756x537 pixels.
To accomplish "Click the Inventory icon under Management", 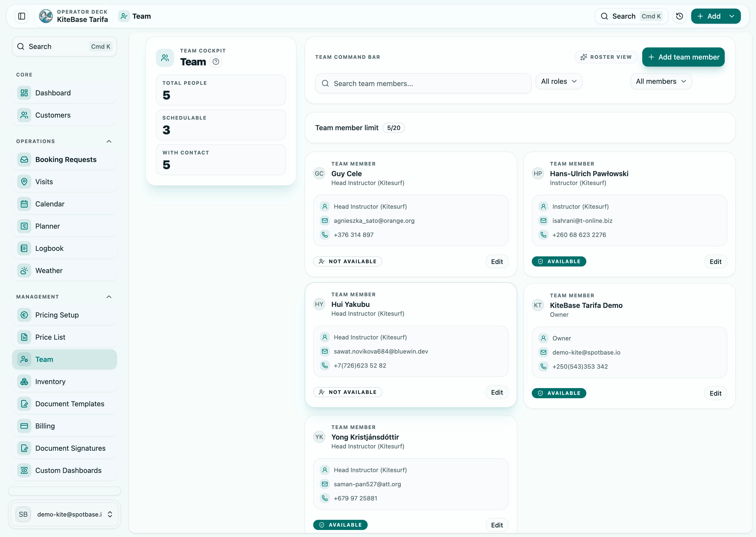I will coord(24,381).
